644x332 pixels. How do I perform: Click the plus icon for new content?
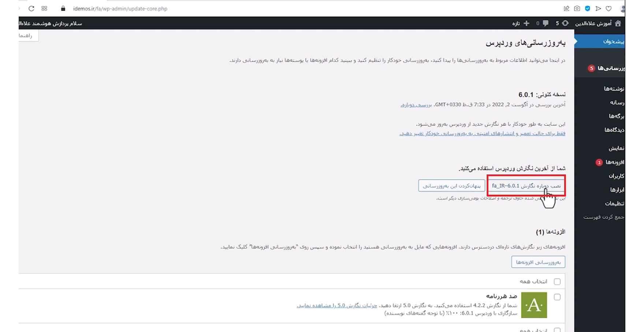(526, 23)
